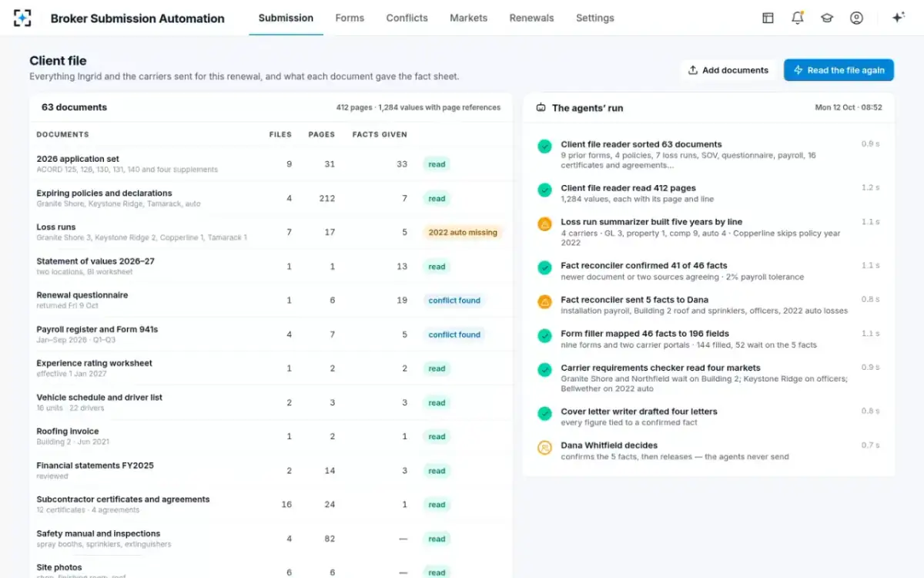Click the DOCUMENTS column header
Viewport: 924px width, 578px height.
[x=62, y=134]
